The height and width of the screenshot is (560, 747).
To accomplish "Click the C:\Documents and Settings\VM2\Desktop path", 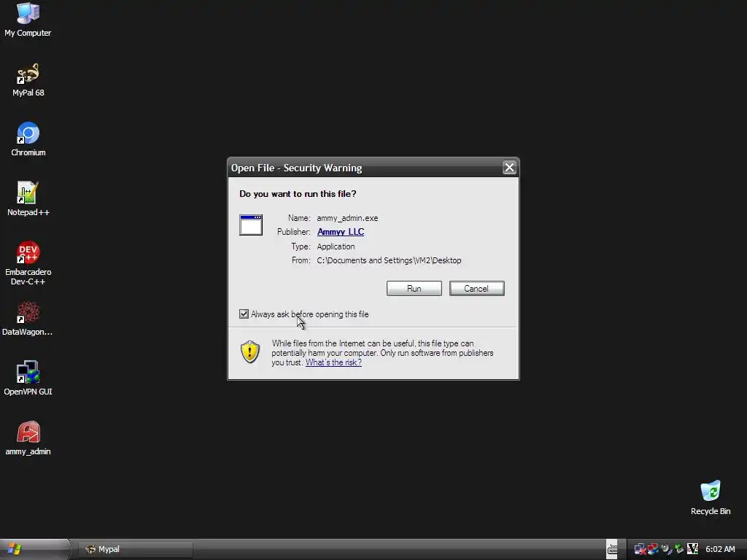I will [x=389, y=260].
